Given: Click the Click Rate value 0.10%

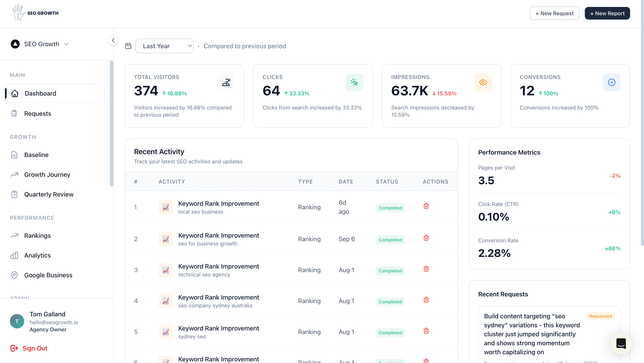Looking at the screenshot, I should [493, 217].
